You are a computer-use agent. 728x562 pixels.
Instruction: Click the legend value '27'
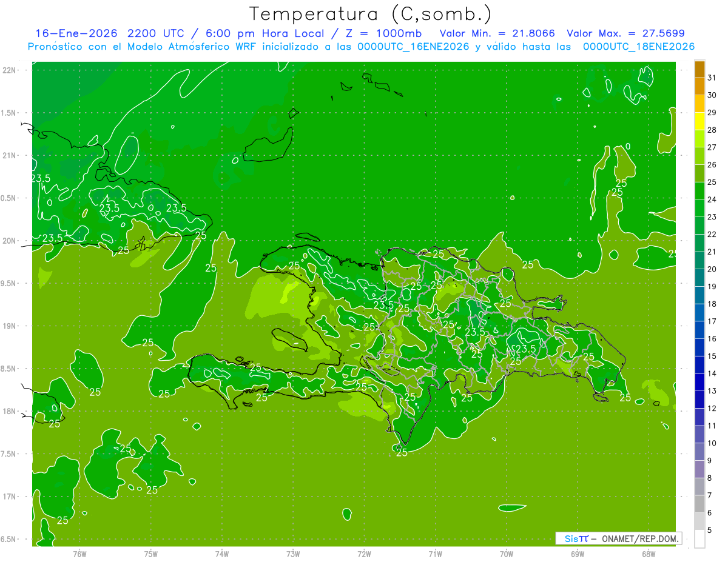(712, 147)
